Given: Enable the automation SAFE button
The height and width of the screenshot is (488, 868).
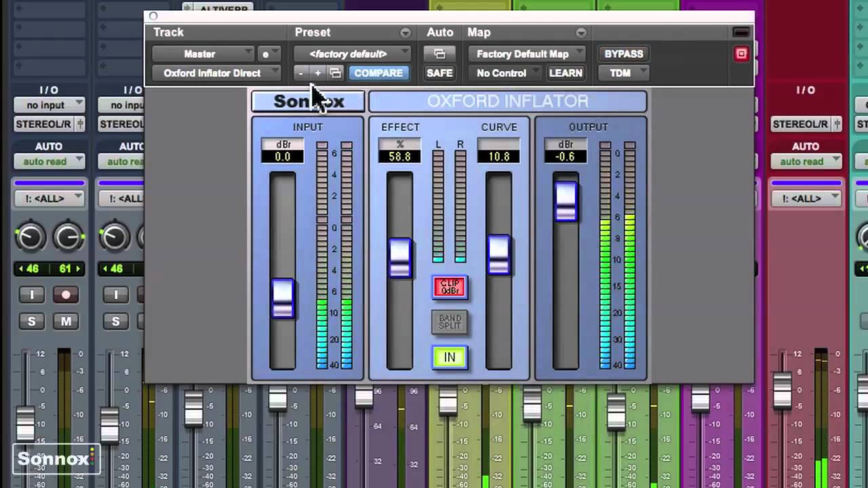Looking at the screenshot, I should pos(439,73).
